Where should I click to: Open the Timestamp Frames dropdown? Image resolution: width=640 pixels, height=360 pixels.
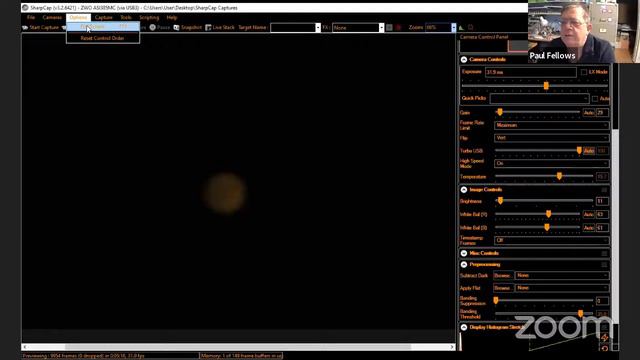[x=552, y=240]
